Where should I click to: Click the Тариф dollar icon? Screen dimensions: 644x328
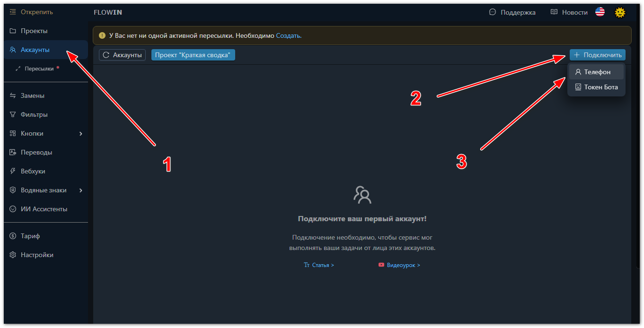coord(13,236)
